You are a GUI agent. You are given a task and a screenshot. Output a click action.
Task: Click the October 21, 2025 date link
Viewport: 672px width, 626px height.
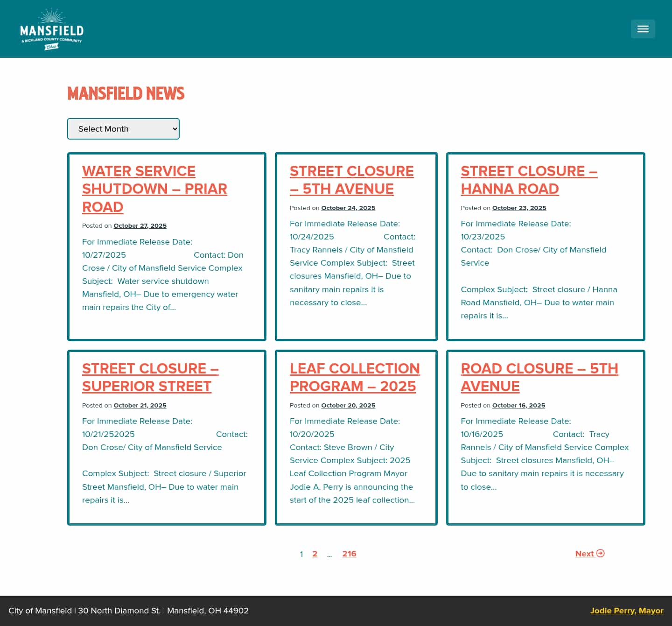click(x=140, y=405)
